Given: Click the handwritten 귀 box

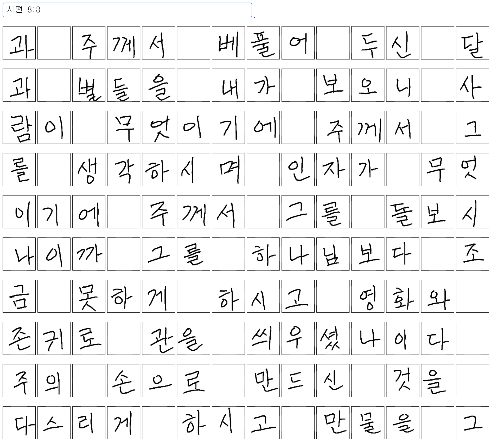Looking at the screenshot, I should pos(54,338).
